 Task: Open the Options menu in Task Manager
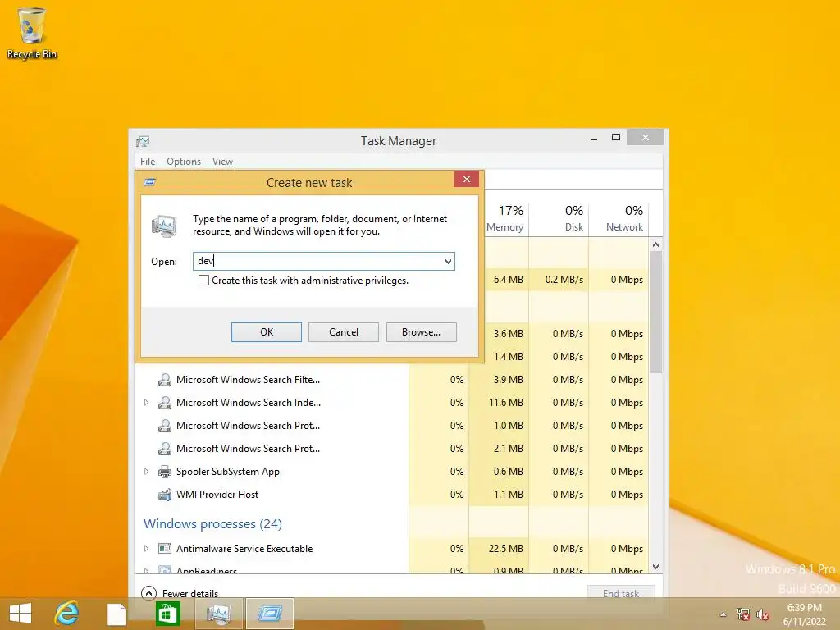(x=184, y=162)
